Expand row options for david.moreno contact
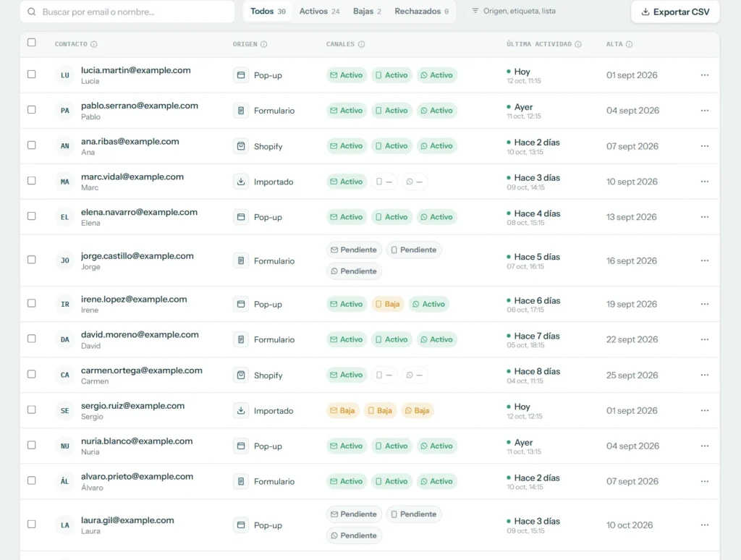 [705, 339]
